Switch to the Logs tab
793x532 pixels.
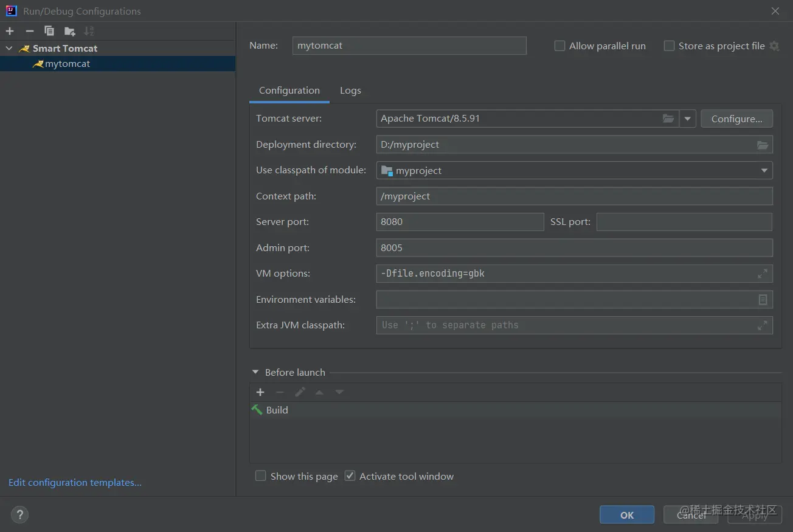(350, 91)
